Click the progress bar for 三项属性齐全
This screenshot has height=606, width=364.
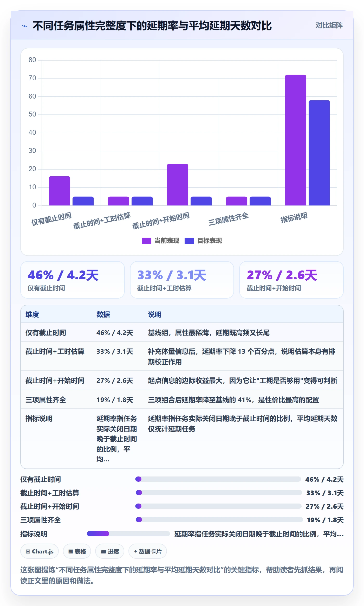219,520
